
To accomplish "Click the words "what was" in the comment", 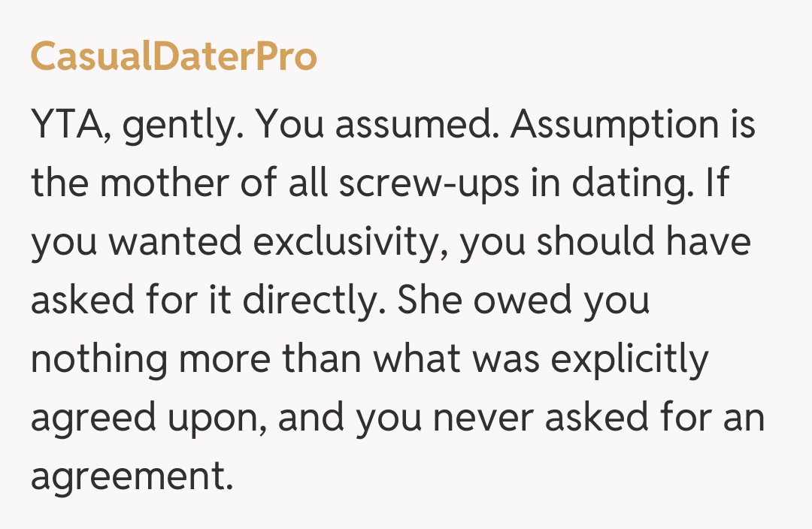I will click(456, 359).
